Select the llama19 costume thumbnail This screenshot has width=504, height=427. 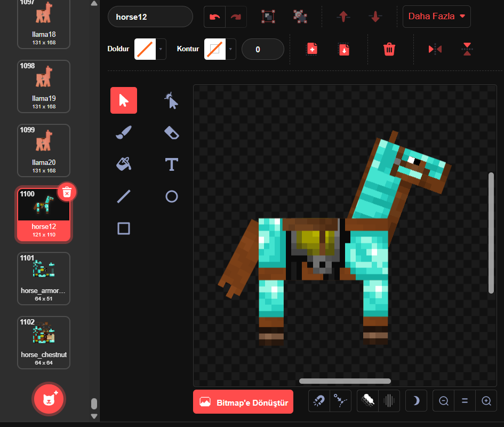click(x=44, y=86)
